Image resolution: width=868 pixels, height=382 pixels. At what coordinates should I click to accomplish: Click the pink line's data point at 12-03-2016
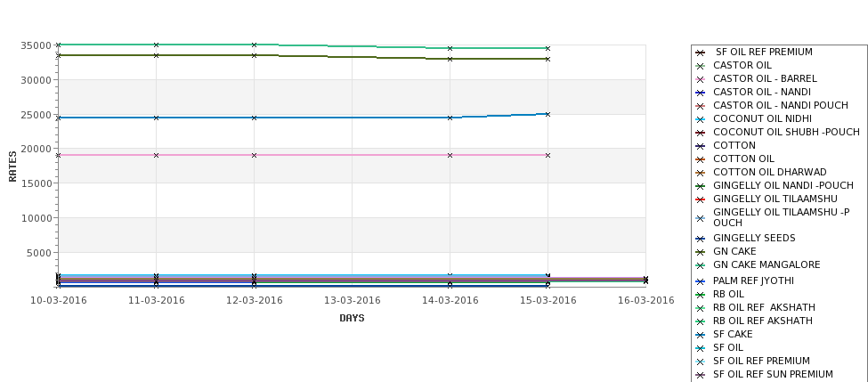pos(254,156)
